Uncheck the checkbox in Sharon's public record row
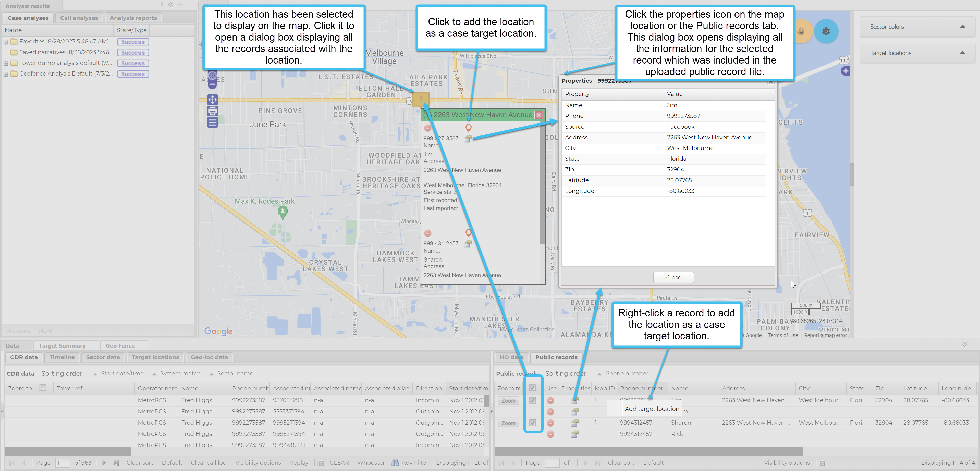The image size is (980, 471). pos(532,423)
